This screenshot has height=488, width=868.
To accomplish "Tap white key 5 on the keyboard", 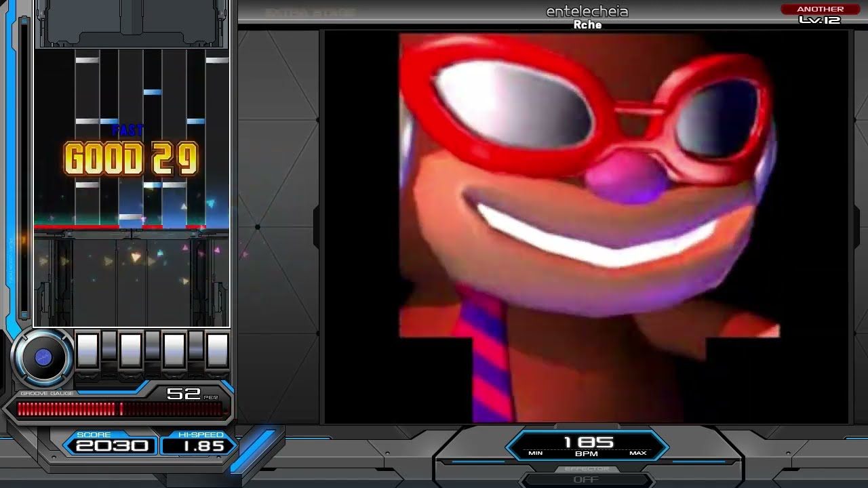I will pyautogui.click(x=174, y=350).
